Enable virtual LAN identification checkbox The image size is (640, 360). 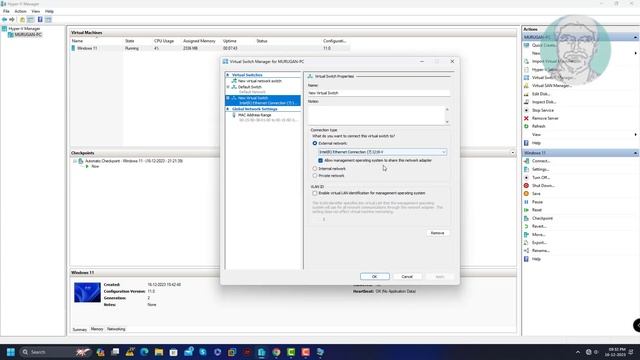315,193
